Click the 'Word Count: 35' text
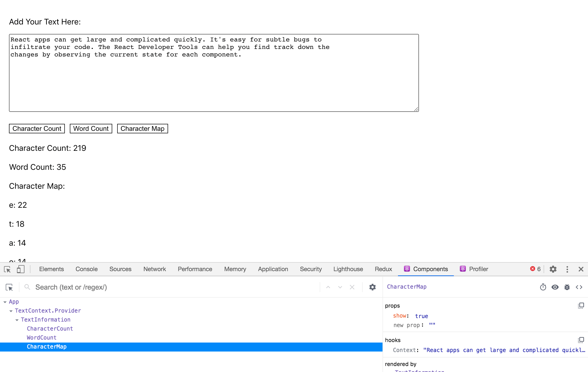The width and height of the screenshot is (588, 372). (x=38, y=167)
